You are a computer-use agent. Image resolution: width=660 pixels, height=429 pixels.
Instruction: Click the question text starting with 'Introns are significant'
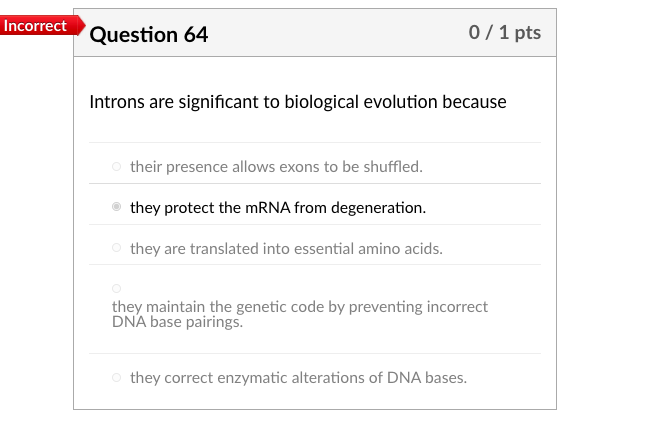coord(298,102)
